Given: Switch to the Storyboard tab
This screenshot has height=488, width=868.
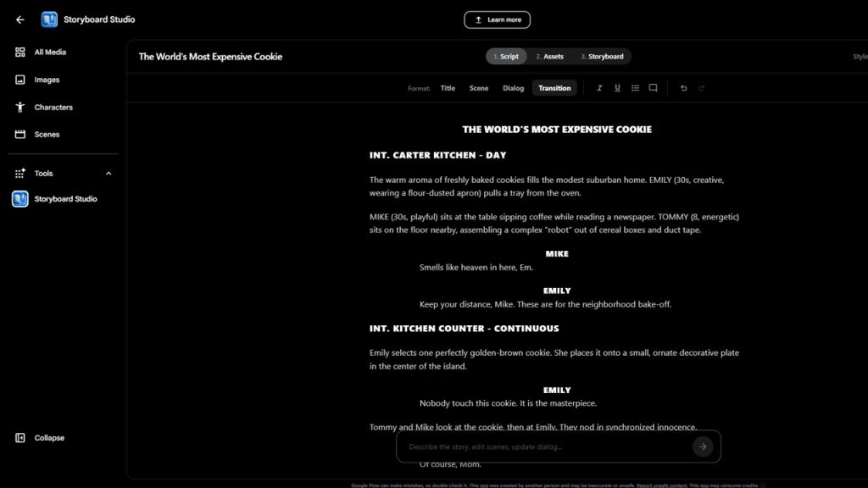Looking at the screenshot, I should (x=603, y=57).
